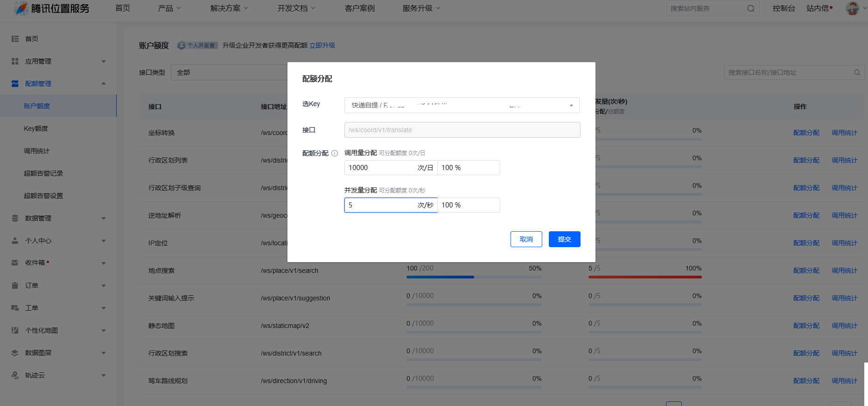The width and height of the screenshot is (868, 406).
Task: Open the 服务升级 top menu
Action: 421,8
